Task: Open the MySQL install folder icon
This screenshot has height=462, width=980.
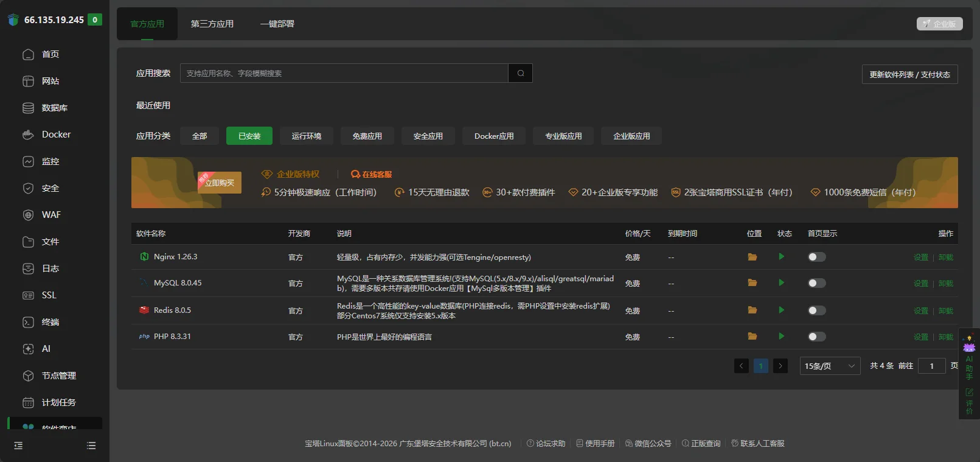Action: (x=752, y=283)
